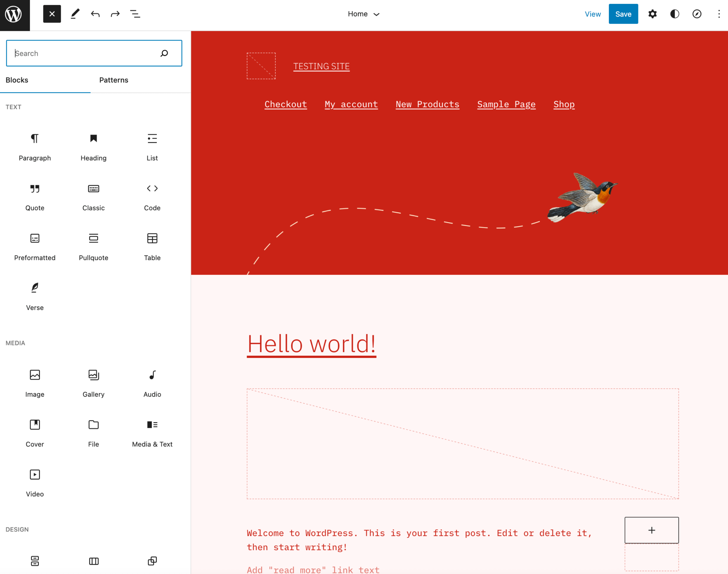Insert a Preformatted block
728x574 pixels.
[35, 247]
